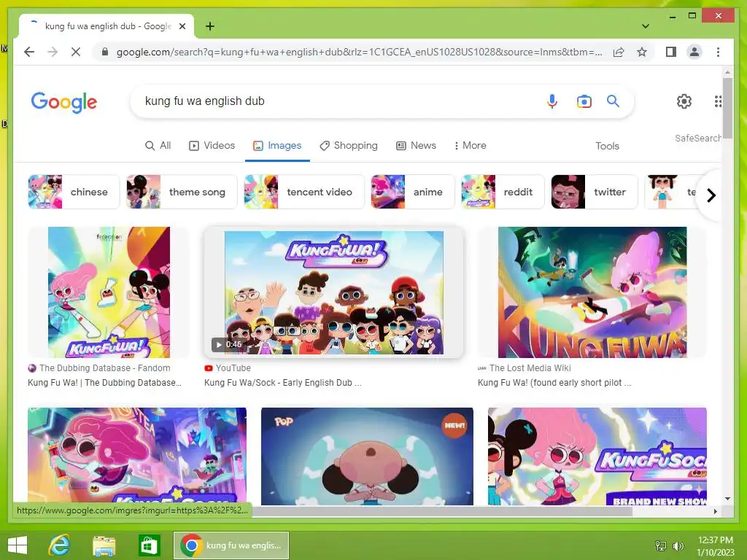Open Kung Fu Wa! Dubbing Database link

[x=104, y=383]
